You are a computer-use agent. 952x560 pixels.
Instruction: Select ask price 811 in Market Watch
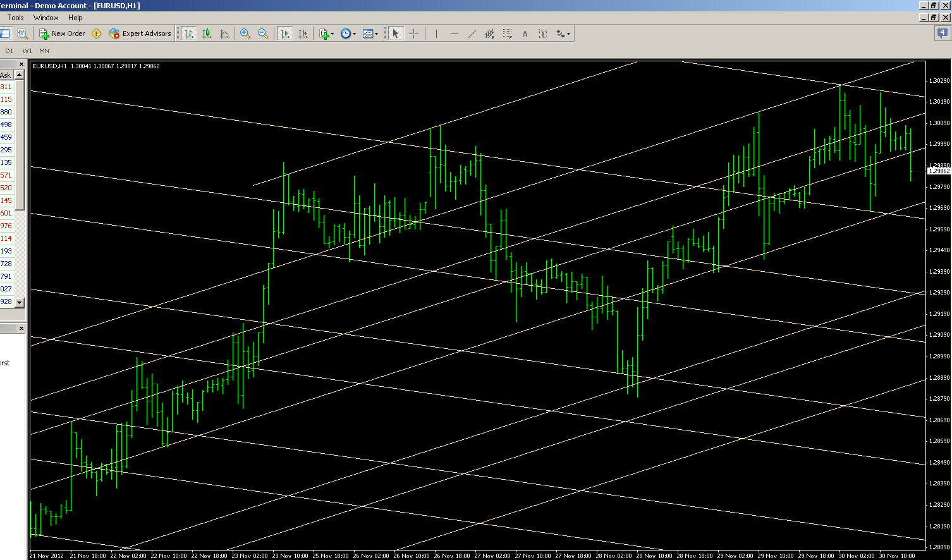tap(6, 87)
